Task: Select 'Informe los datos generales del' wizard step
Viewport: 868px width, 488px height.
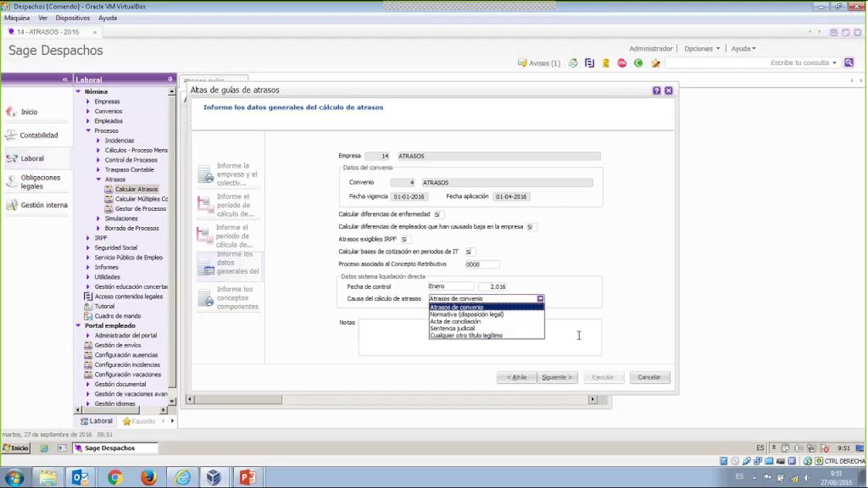Action: (x=228, y=263)
